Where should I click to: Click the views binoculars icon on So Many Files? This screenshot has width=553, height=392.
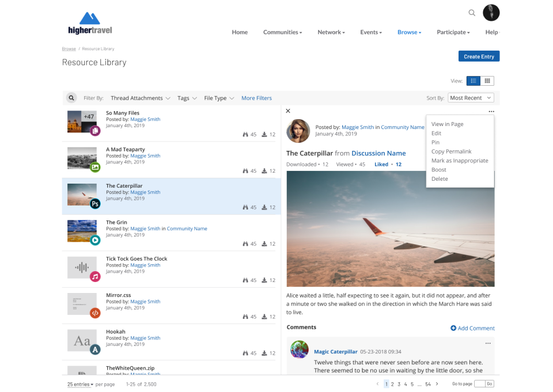(245, 134)
